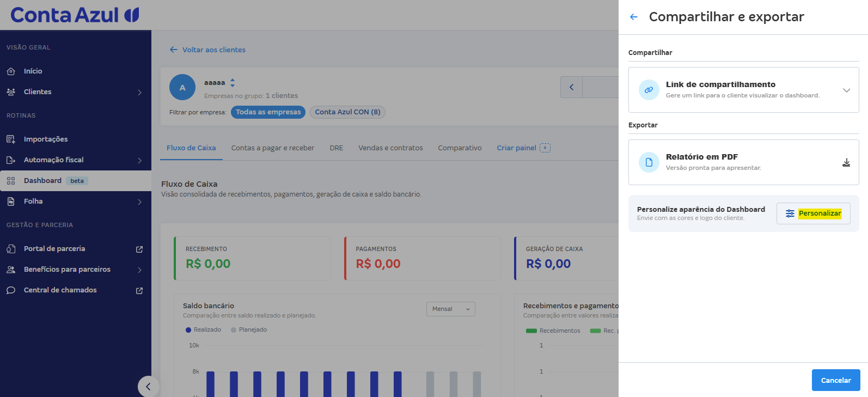
Task: Click the Voltar aos clientes arrow icon
Action: (x=174, y=50)
